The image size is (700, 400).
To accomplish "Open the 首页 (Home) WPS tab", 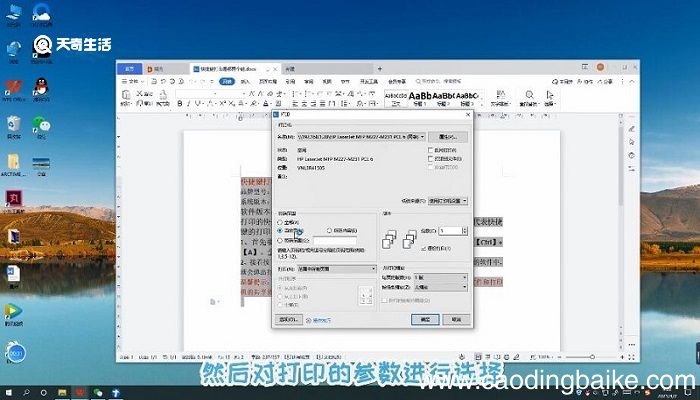I will pos(129,69).
